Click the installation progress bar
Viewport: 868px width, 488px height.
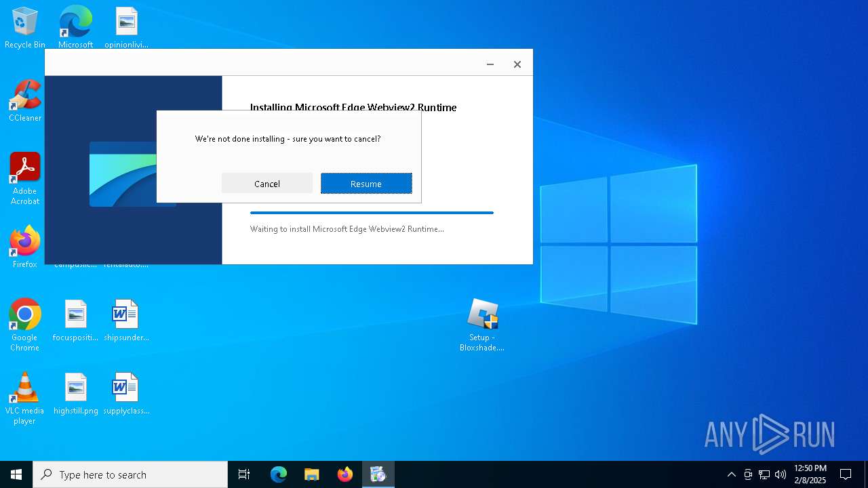[372, 213]
